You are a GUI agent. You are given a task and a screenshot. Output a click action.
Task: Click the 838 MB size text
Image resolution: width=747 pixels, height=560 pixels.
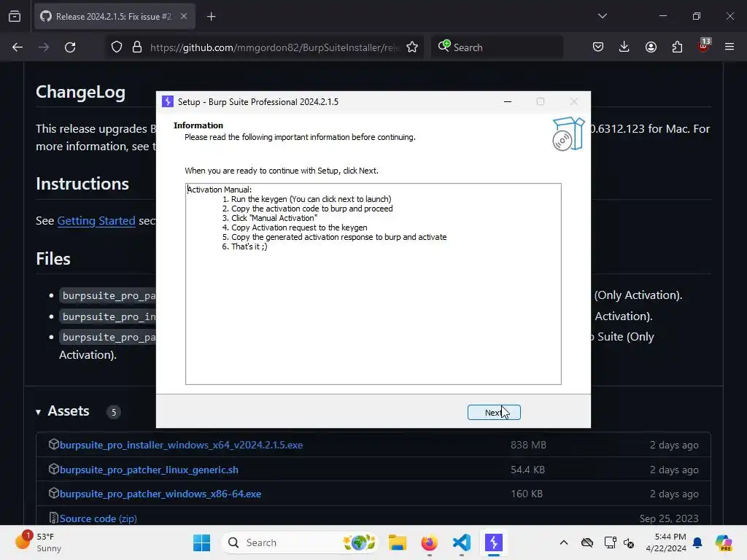(x=528, y=445)
